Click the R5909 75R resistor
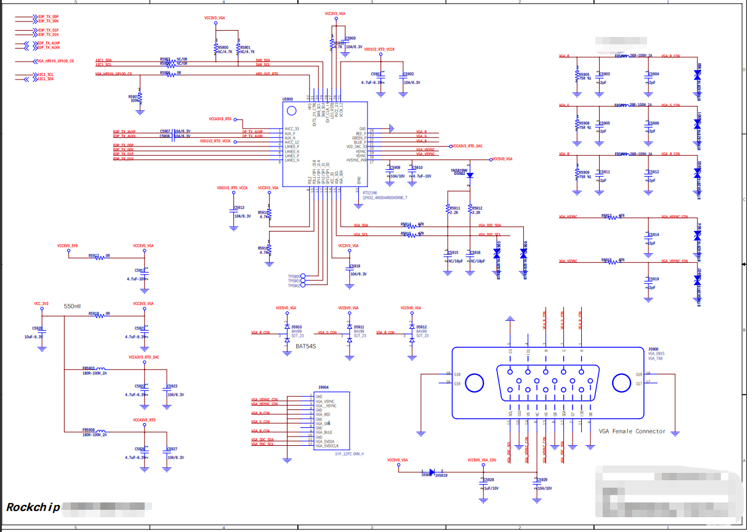This screenshot has height=532, width=756. 577,174
